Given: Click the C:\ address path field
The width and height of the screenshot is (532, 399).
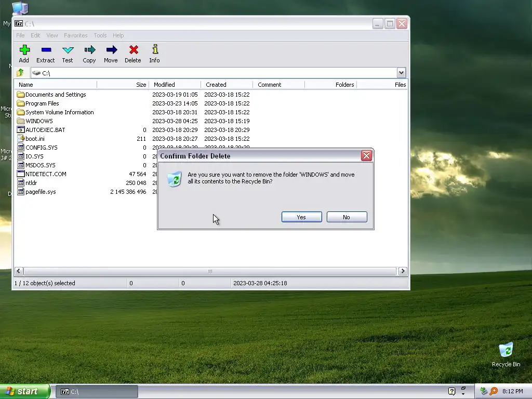Looking at the screenshot, I should (214, 73).
